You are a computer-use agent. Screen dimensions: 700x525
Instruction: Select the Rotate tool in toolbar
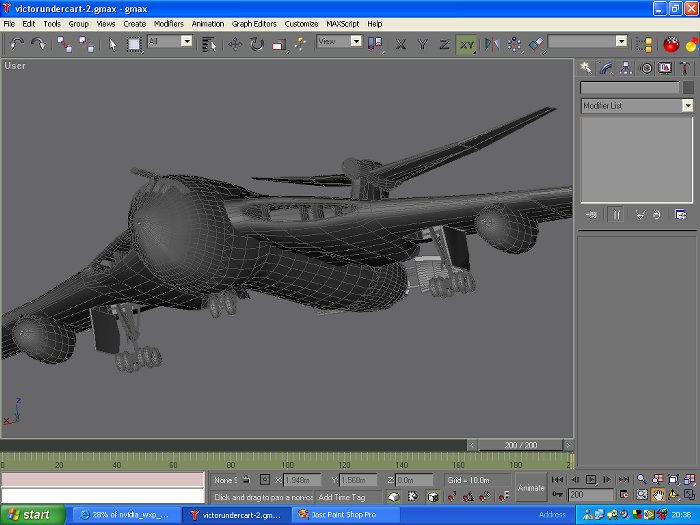coord(257,44)
